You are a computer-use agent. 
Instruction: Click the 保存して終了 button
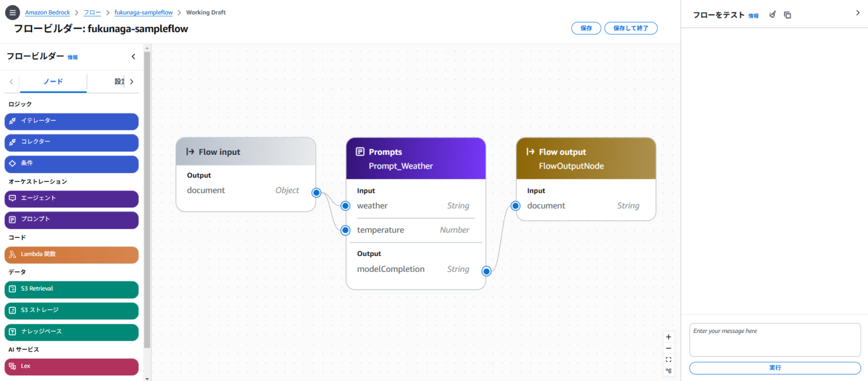631,28
